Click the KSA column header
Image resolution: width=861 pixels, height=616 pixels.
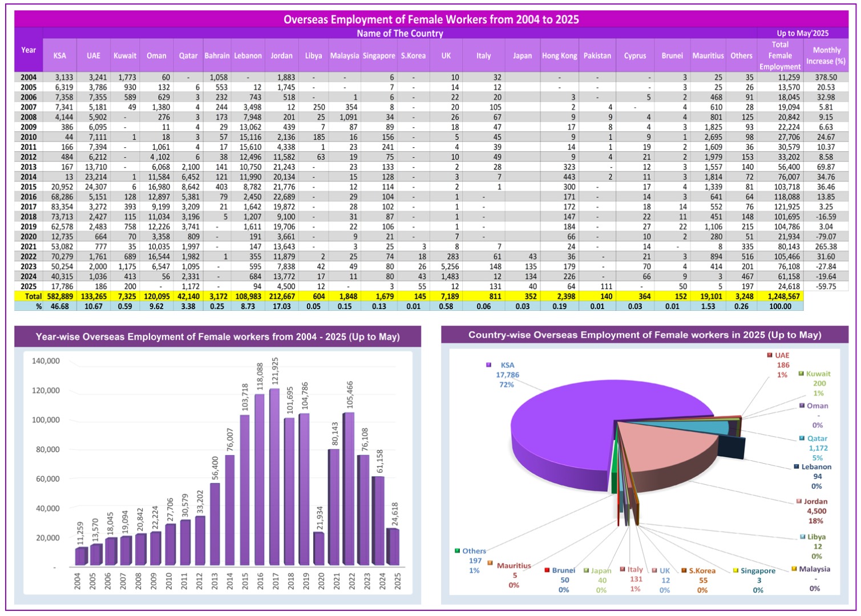coord(59,56)
